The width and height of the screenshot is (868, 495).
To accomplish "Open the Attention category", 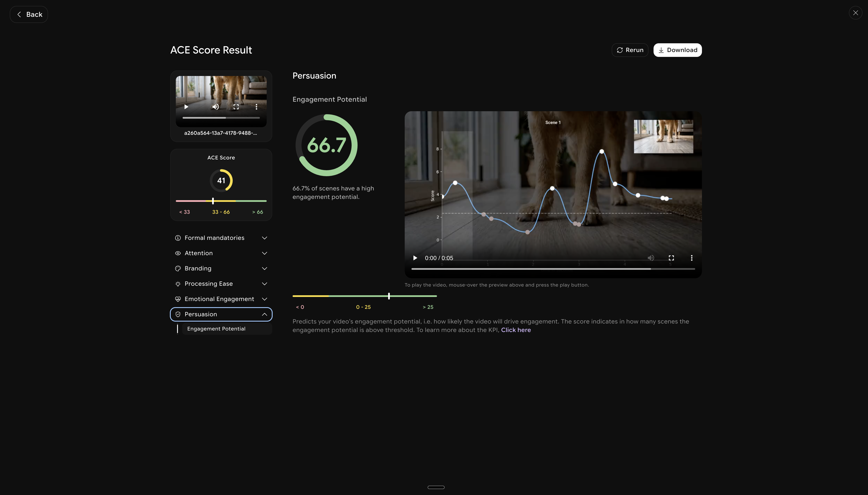I will tap(221, 253).
